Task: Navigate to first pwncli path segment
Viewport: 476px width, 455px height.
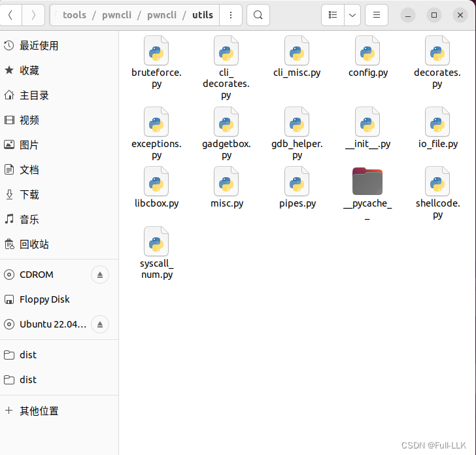Action: pos(116,15)
